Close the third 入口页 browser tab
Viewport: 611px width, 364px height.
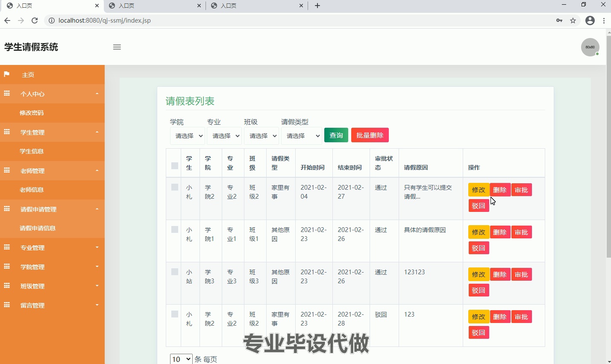click(301, 6)
